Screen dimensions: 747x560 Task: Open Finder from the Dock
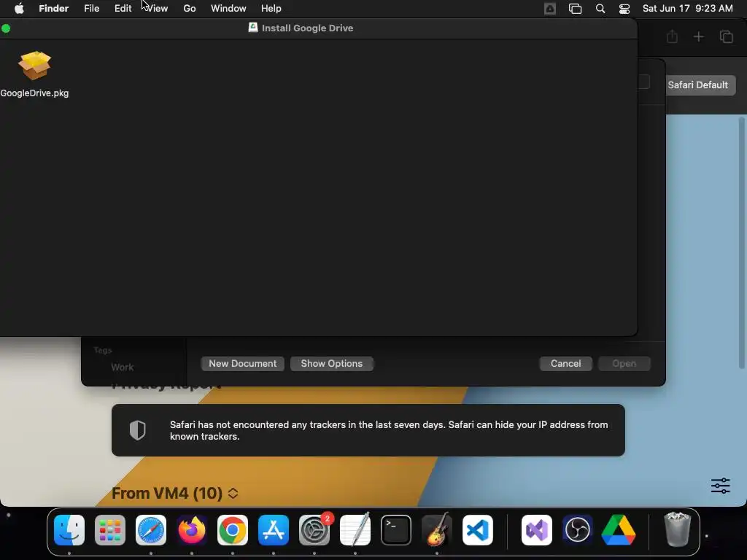point(69,530)
